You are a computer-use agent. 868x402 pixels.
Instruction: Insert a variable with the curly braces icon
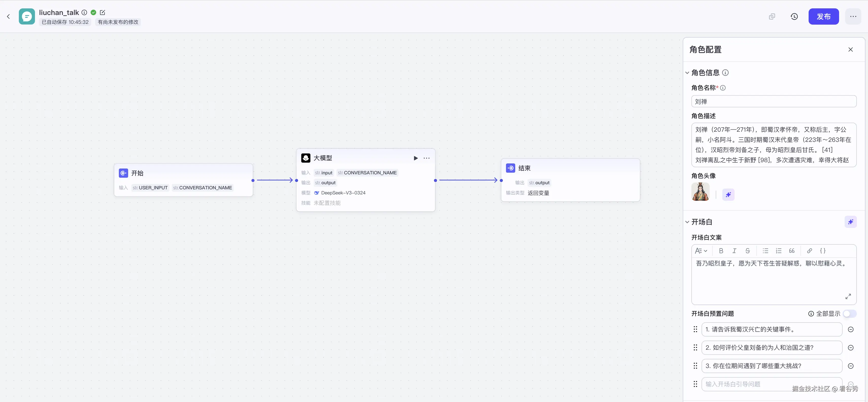[823, 251]
